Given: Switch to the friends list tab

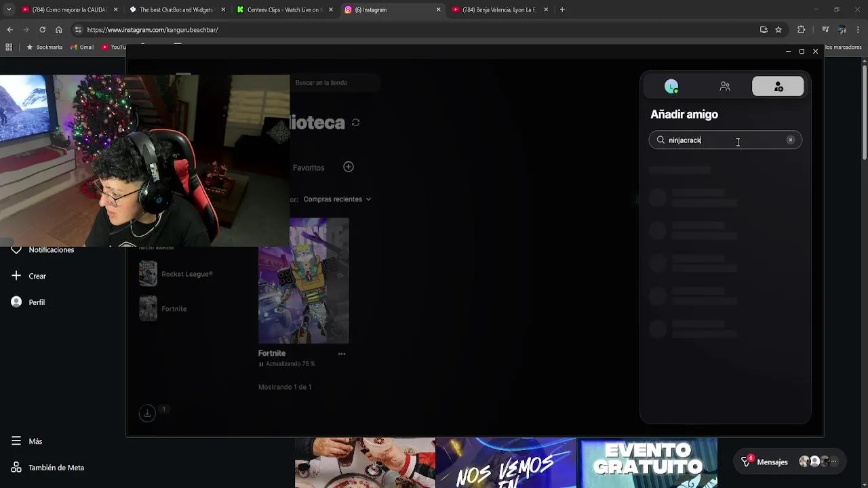Looking at the screenshot, I should coord(725,87).
